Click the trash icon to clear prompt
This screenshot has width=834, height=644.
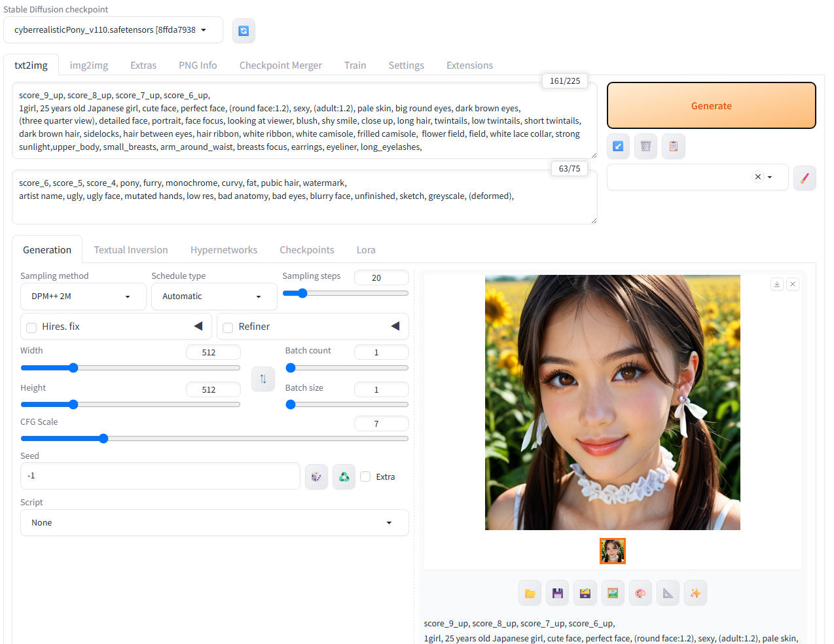(x=645, y=146)
